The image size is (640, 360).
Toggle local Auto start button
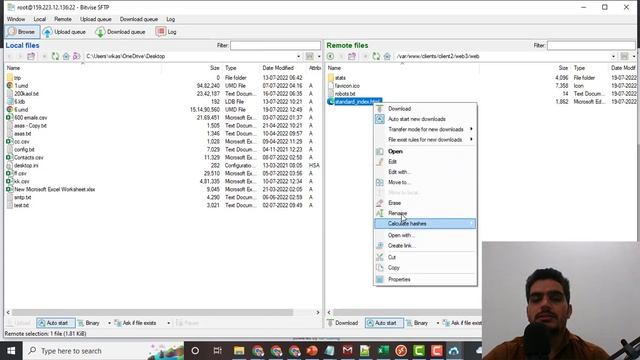tap(56, 323)
